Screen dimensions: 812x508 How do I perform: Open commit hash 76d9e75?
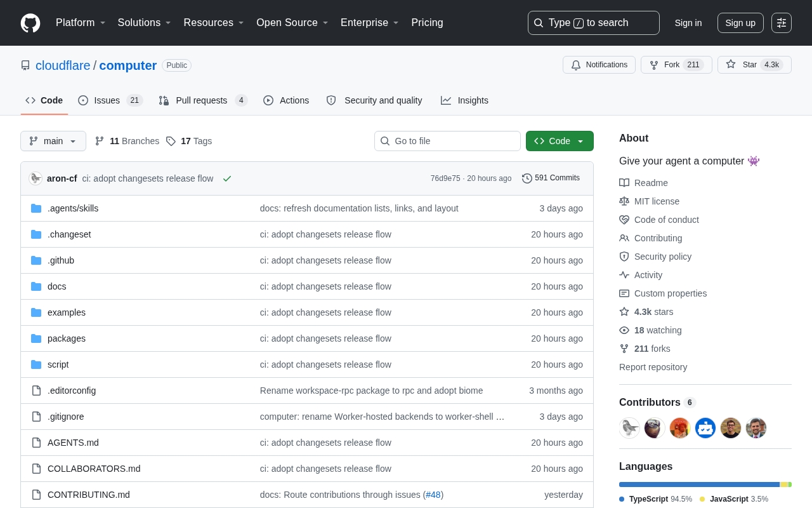(x=445, y=178)
